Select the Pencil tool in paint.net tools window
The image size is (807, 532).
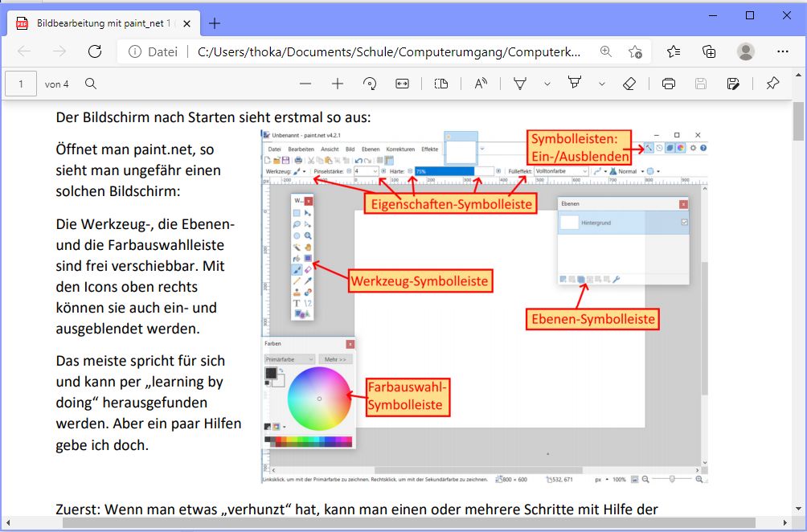pos(297,281)
